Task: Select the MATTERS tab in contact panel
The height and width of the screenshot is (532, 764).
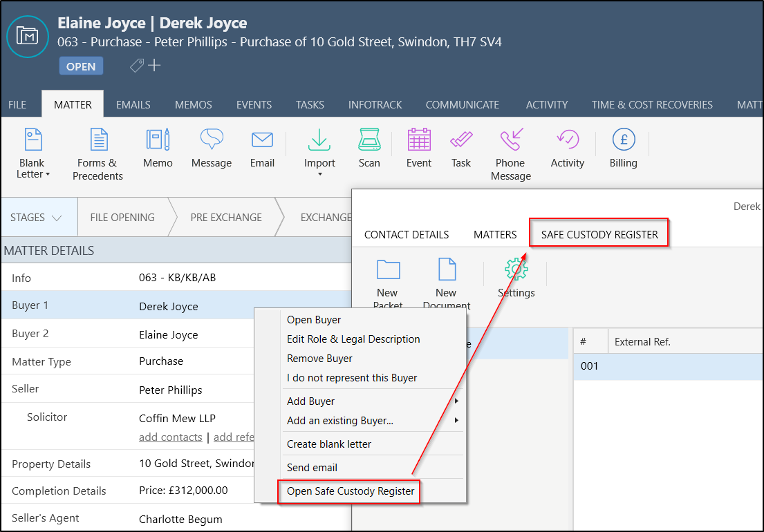Action: (495, 235)
